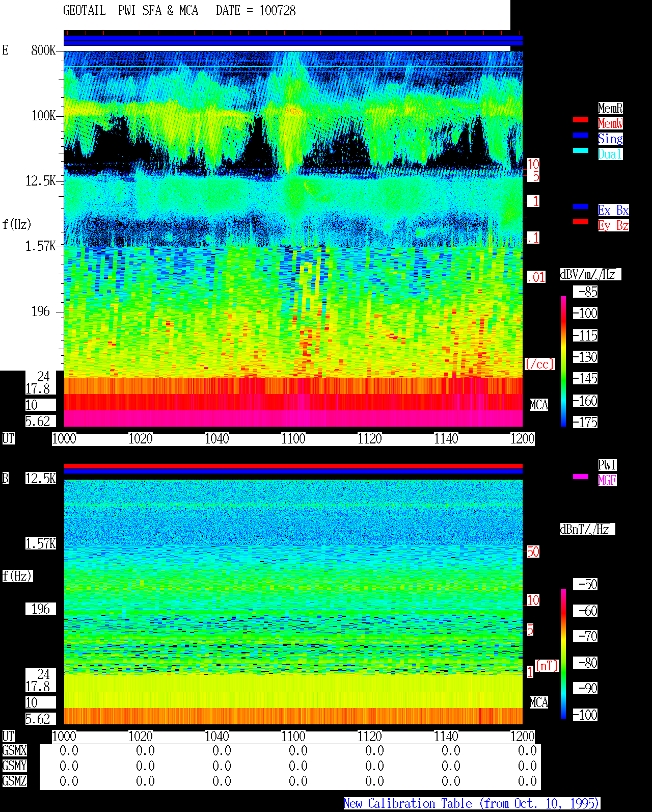Click the New Calibration Table link
The image size is (652, 812).
472,804
